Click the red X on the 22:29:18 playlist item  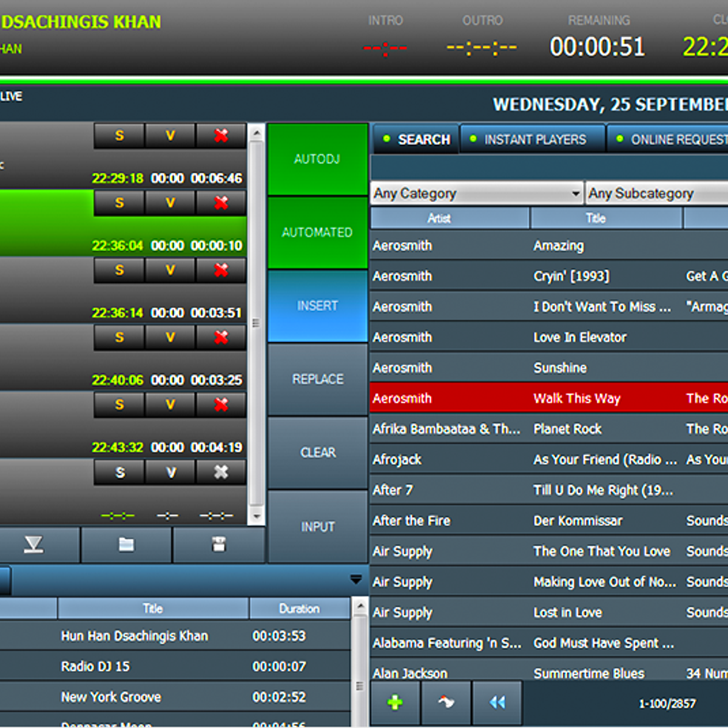221,136
